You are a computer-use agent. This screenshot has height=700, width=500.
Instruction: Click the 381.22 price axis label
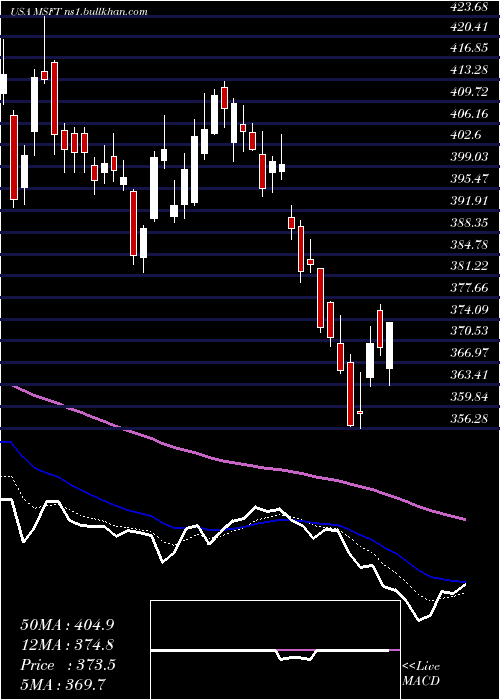[x=469, y=267]
